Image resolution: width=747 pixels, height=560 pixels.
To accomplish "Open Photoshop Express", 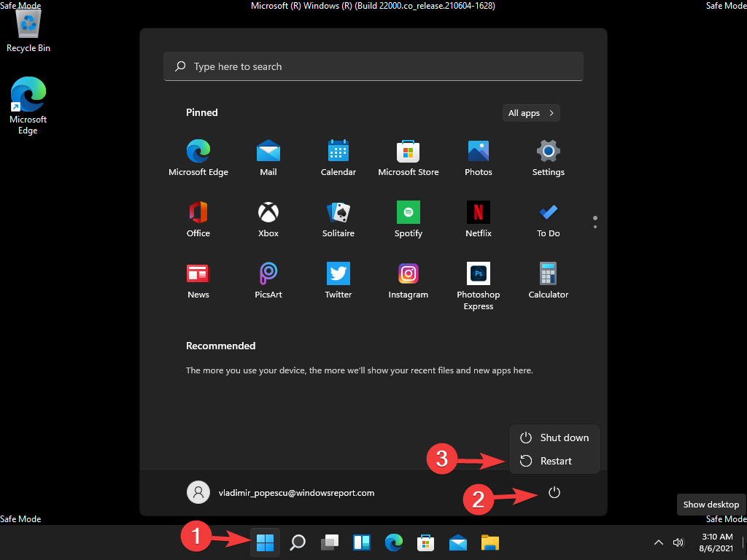I will point(479,286).
